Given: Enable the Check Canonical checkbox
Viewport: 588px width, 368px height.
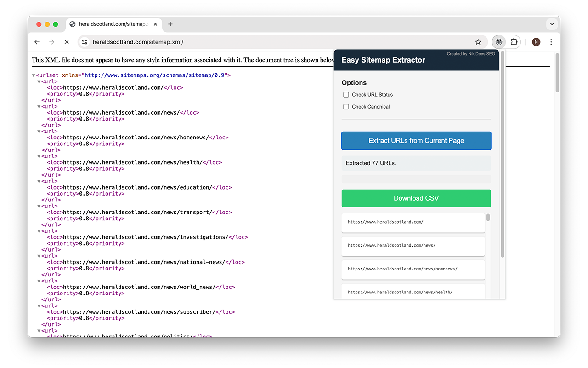Looking at the screenshot, I should [x=346, y=106].
